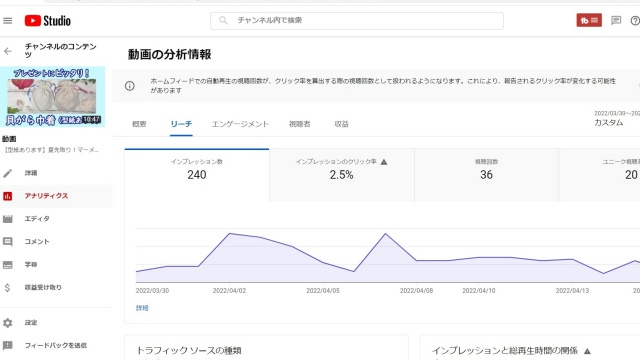Click the インプレッションと総再生時間の関係 heading
Screen dimensions: 640x360
505,350
